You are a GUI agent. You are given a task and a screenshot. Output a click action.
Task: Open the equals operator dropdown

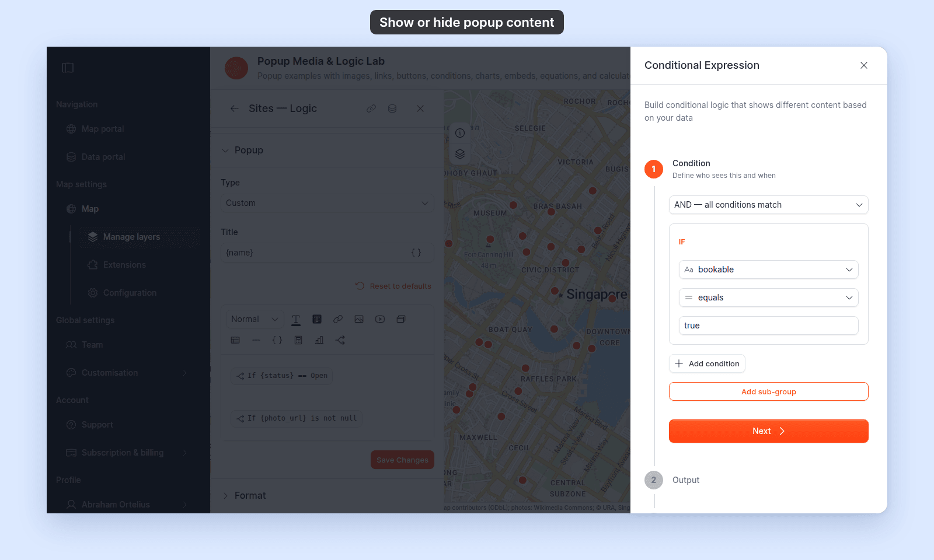pyautogui.click(x=768, y=297)
